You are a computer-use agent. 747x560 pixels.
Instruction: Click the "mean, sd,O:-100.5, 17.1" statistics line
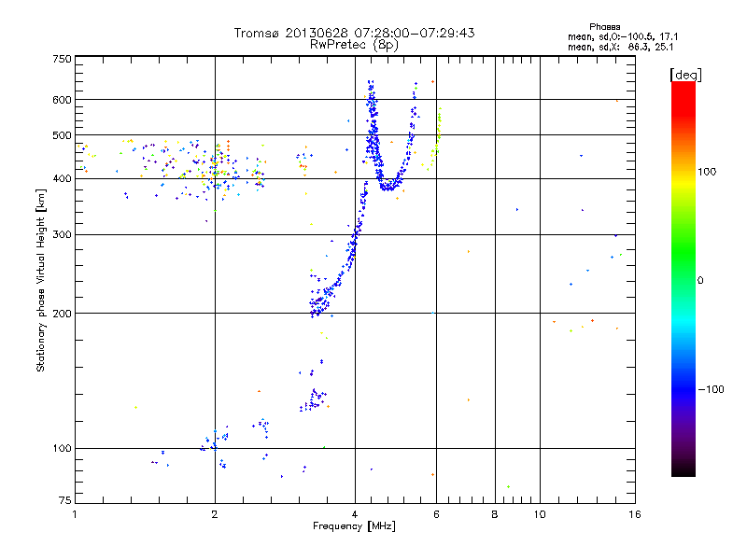coord(623,36)
